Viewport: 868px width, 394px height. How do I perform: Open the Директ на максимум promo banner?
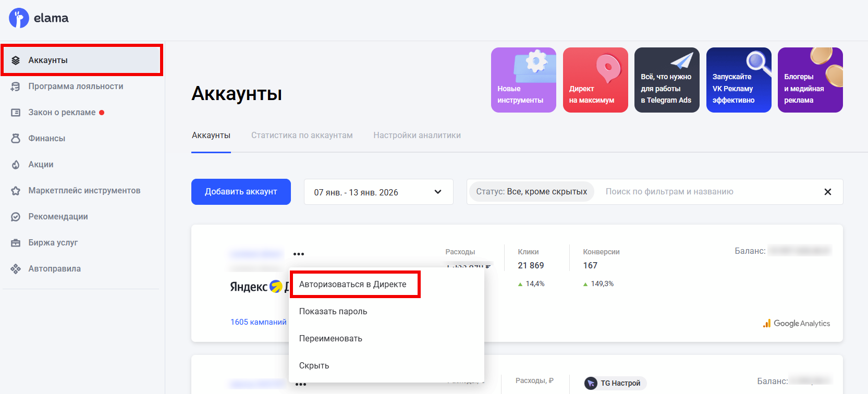(595, 80)
